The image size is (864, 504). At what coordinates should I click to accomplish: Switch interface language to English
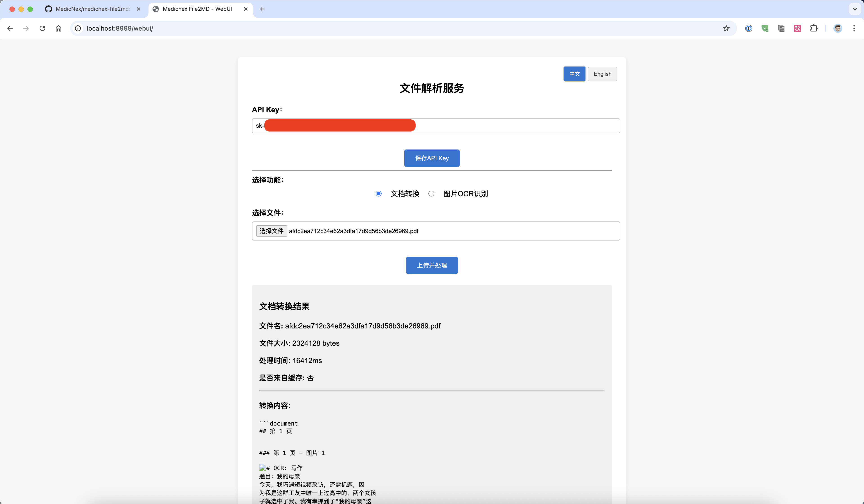(602, 74)
